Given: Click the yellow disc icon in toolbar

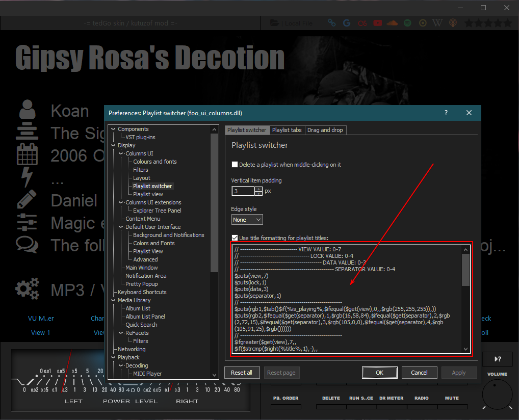Looking at the screenshot, I should 423,23.
